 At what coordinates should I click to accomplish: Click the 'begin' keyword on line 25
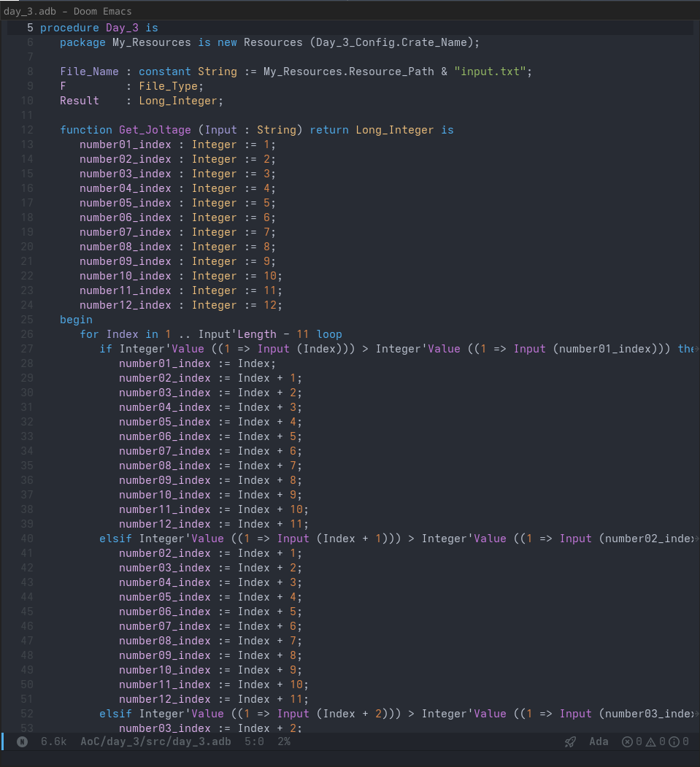click(76, 320)
